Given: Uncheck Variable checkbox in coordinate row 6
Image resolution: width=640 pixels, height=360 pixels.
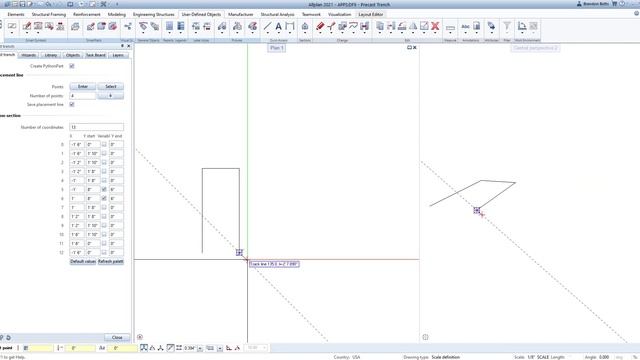Looking at the screenshot, I should tap(104, 198).
